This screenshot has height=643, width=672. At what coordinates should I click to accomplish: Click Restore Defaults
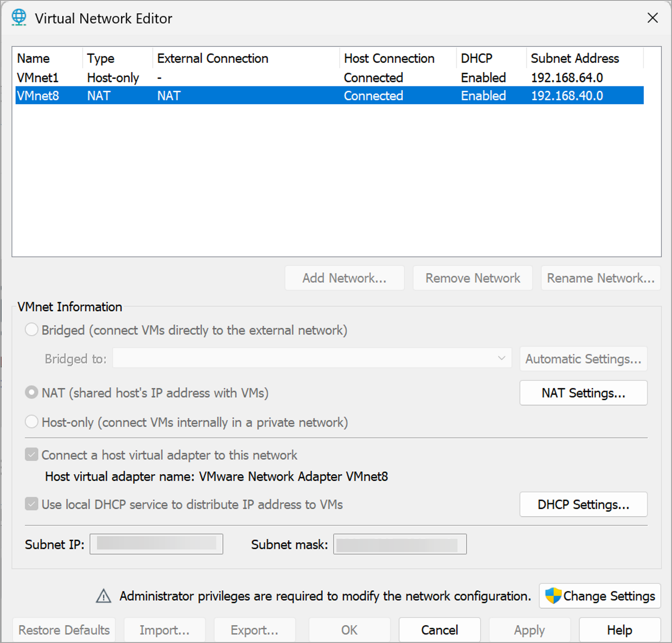point(64,630)
